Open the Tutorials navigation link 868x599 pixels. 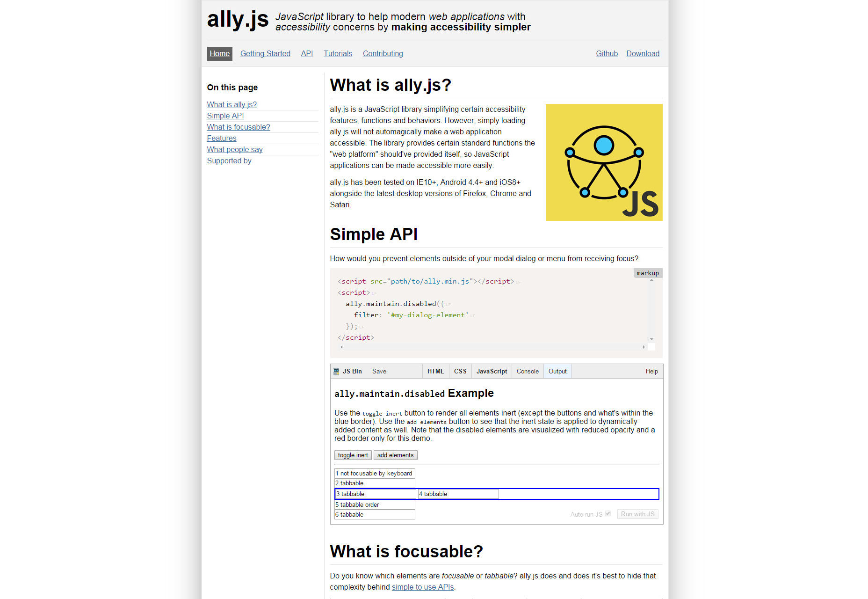pos(338,54)
